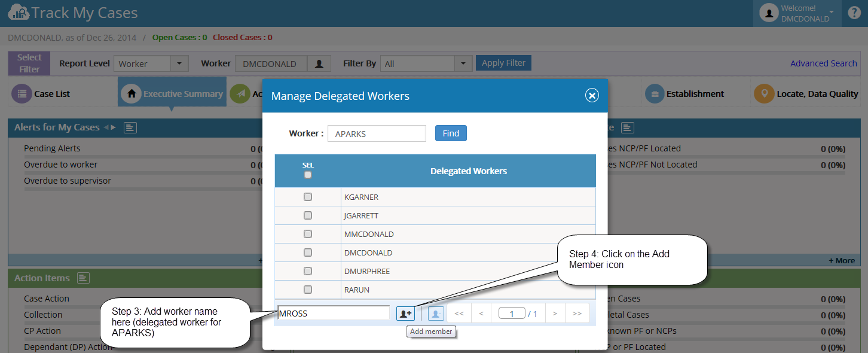Image resolution: width=868 pixels, height=353 pixels.
Task: Click the Executive Summary home icon
Action: click(x=131, y=93)
